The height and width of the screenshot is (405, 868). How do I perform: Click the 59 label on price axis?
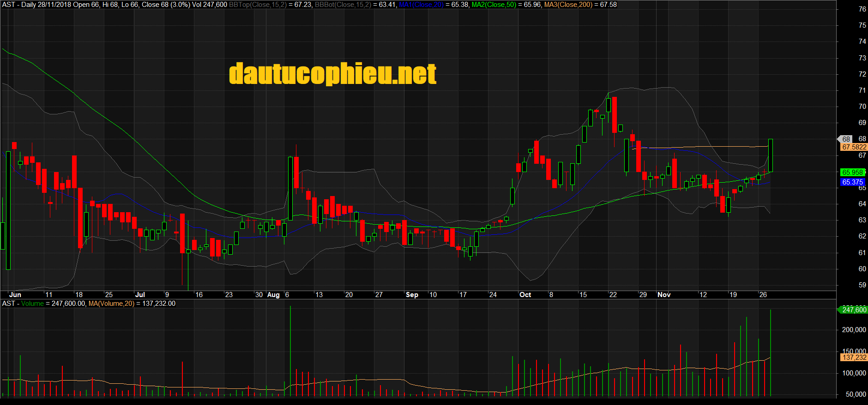[x=862, y=285]
